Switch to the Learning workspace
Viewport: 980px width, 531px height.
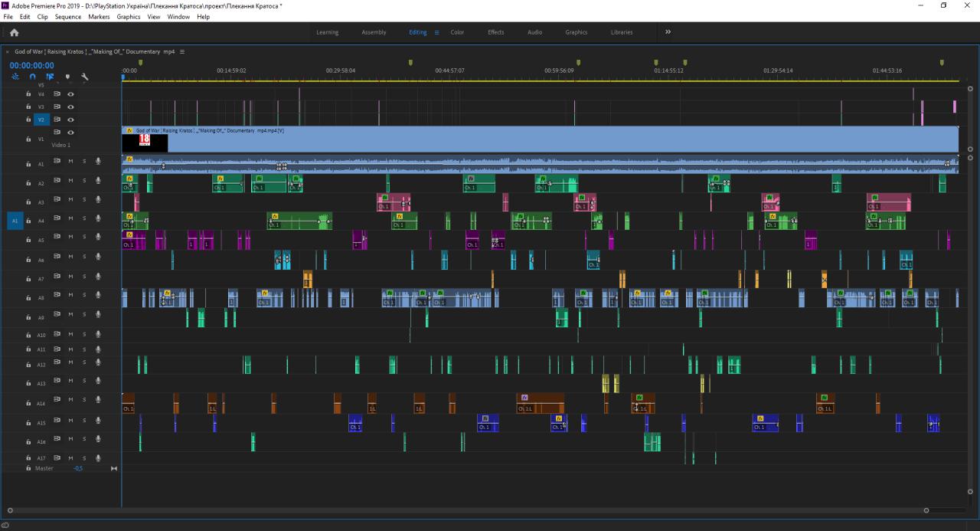[x=327, y=32]
